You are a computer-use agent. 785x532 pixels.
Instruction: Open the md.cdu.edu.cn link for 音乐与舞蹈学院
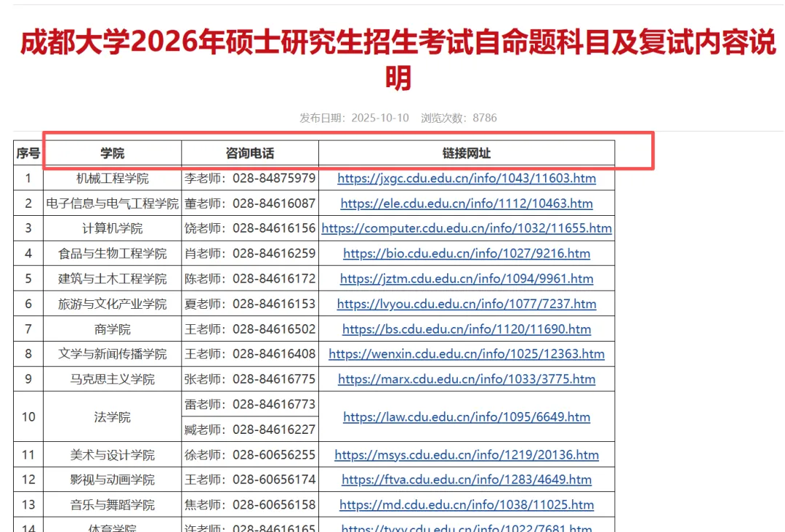click(467, 504)
